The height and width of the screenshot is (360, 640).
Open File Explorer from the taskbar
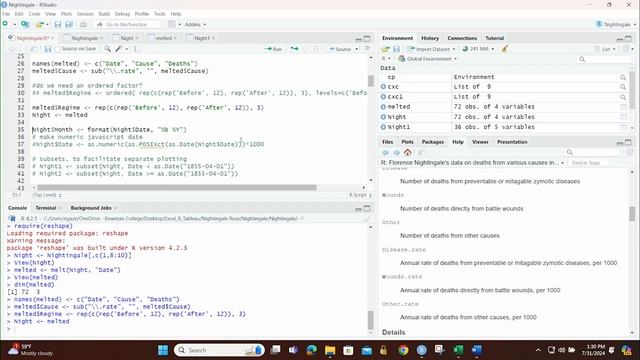point(330,350)
